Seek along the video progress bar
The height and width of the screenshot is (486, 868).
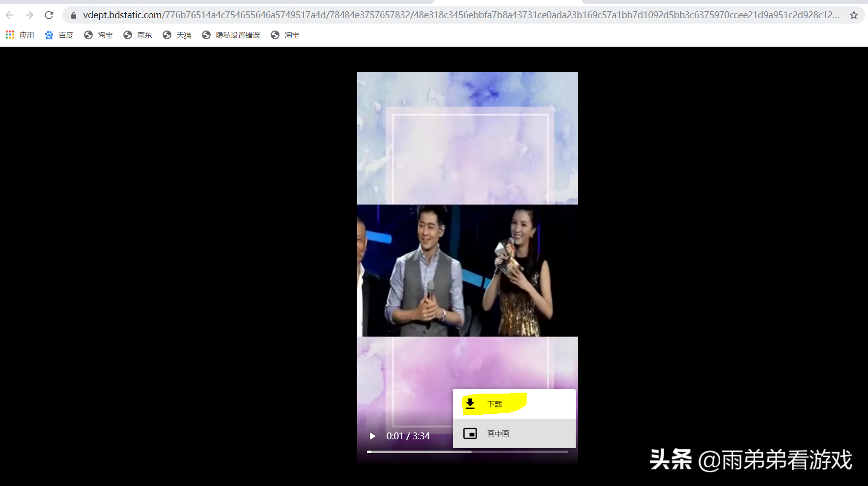point(468,452)
